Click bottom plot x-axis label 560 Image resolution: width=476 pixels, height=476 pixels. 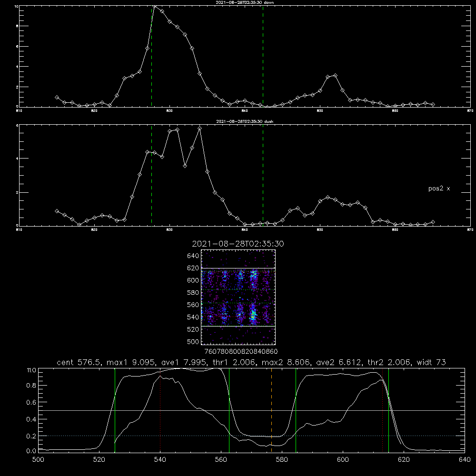221,460
